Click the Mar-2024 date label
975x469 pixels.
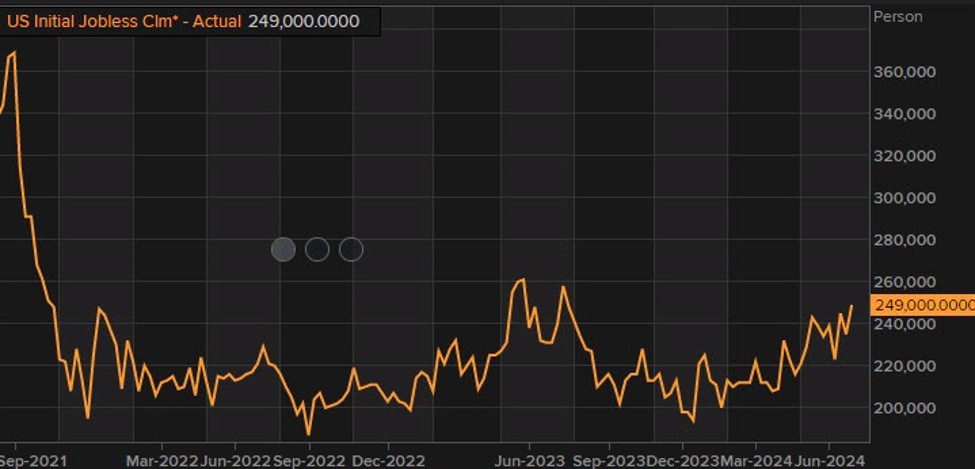pos(756,462)
